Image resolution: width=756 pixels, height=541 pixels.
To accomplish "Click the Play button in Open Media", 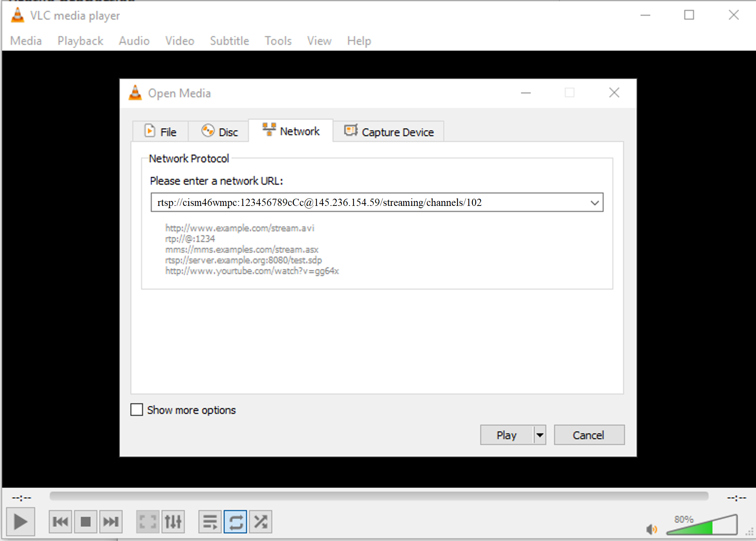I will click(507, 435).
